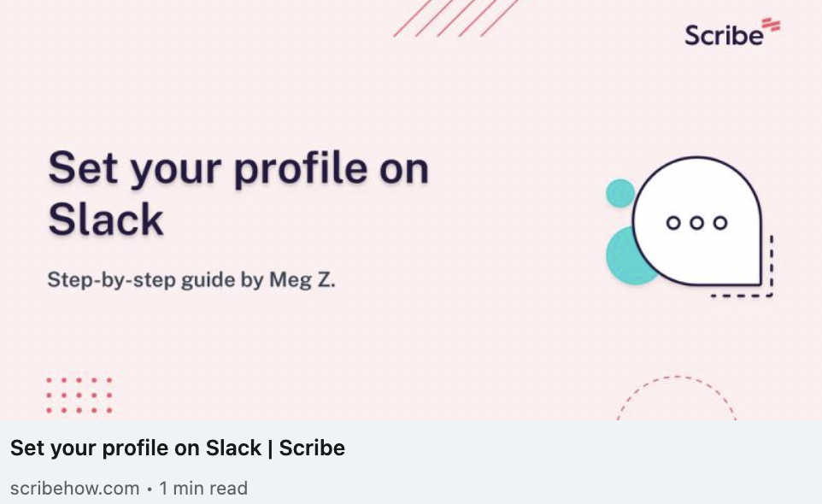Screen dimensions: 822x504
Task: Click the Scribe wordmark text
Action: tap(724, 35)
